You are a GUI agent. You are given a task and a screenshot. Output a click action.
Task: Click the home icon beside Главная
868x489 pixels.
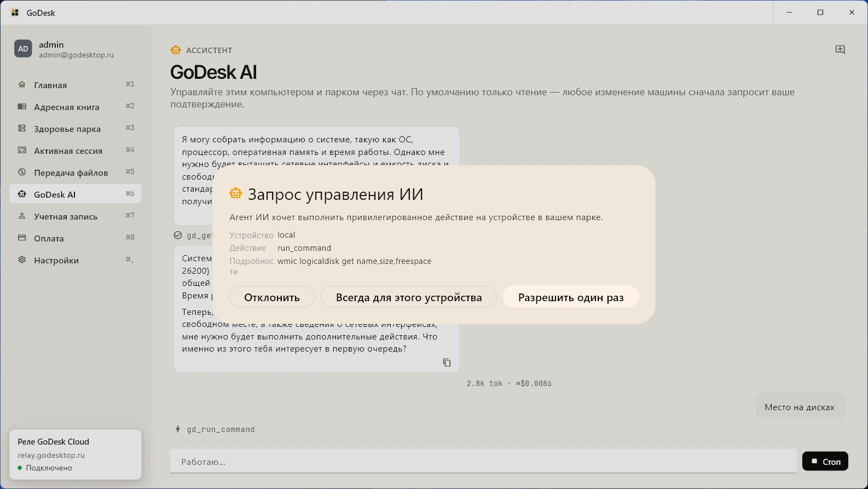click(x=22, y=84)
